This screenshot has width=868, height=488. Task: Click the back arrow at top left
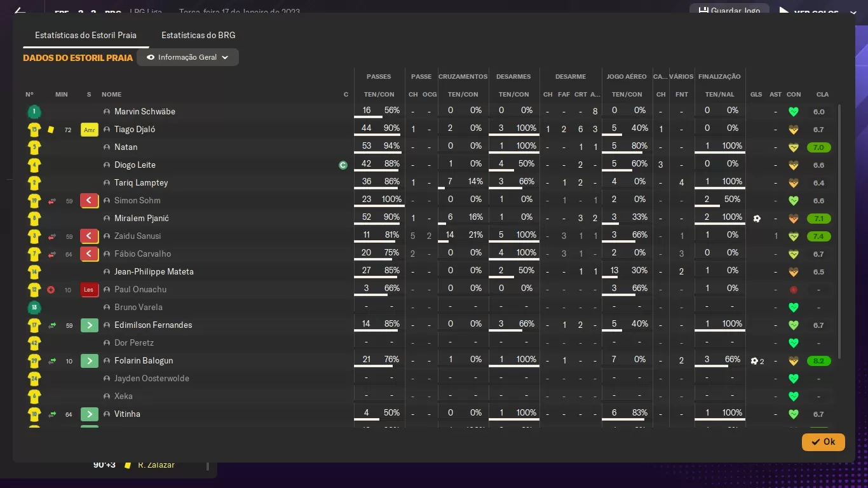pyautogui.click(x=20, y=11)
